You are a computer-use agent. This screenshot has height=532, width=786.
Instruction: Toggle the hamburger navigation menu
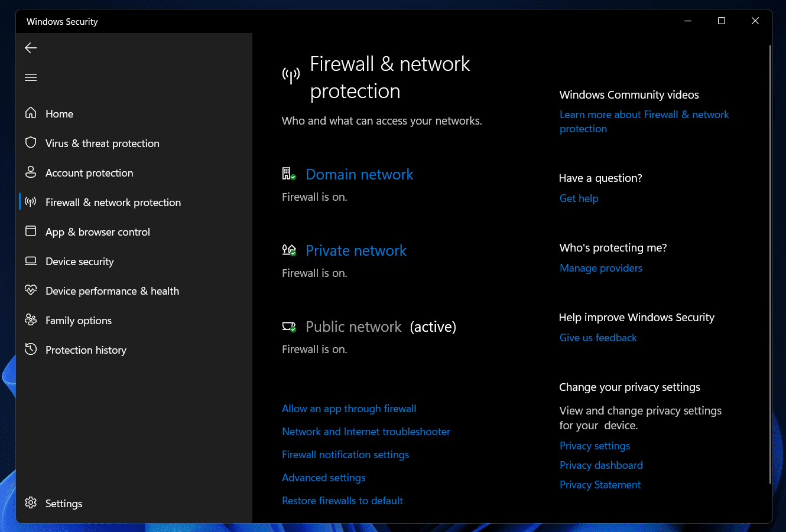[x=31, y=77]
